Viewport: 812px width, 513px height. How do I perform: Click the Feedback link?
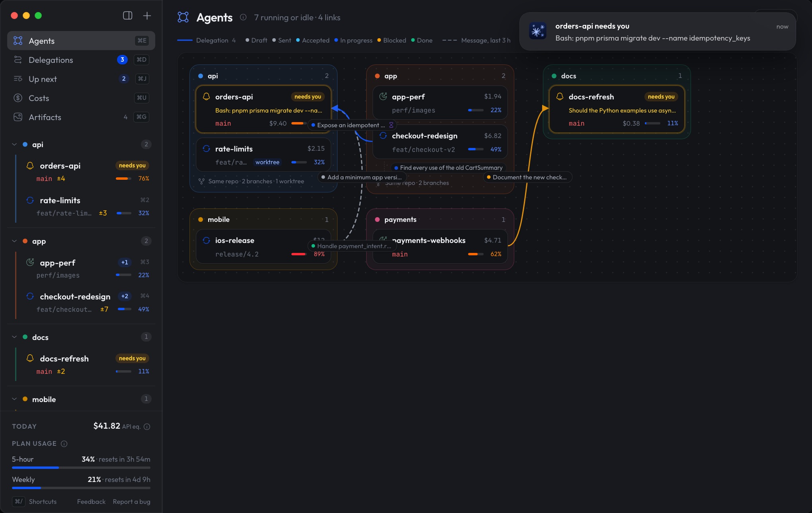click(91, 501)
